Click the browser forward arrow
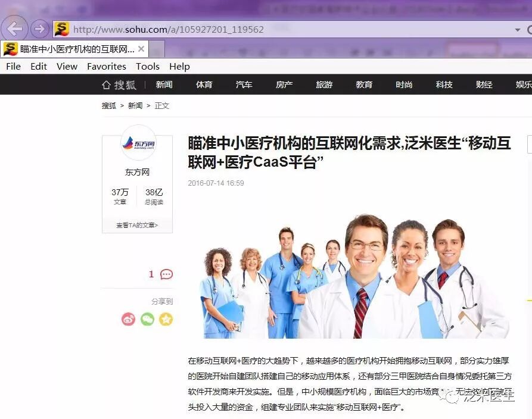 coord(39,29)
